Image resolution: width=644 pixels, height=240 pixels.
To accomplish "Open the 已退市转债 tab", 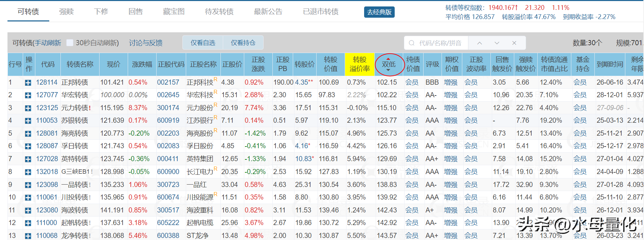I will coord(321,12).
